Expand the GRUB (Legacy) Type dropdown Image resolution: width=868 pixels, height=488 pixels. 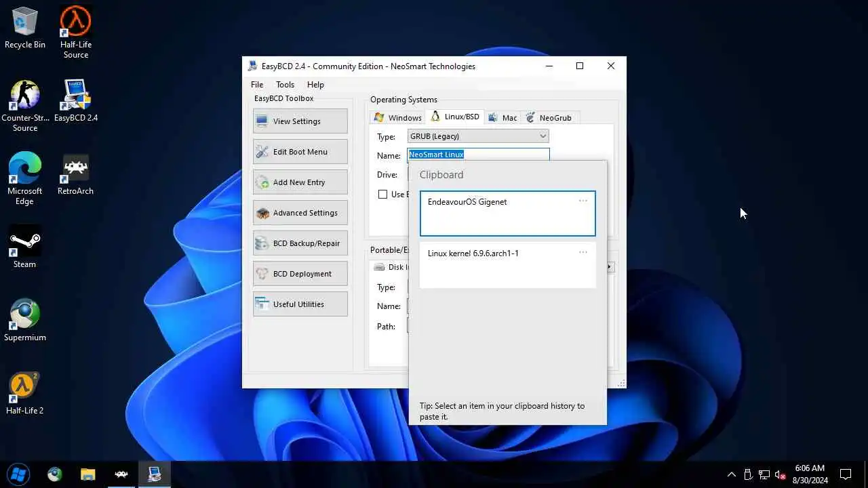[x=478, y=136]
